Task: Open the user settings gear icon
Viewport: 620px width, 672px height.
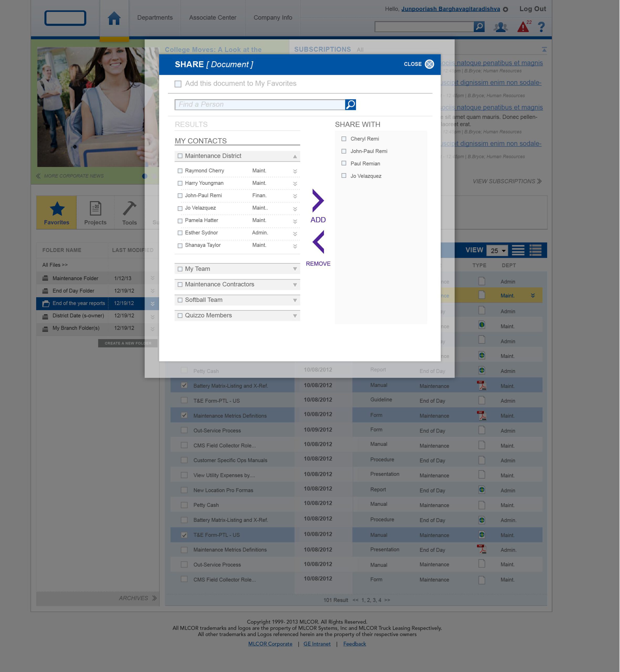Action: click(x=506, y=9)
